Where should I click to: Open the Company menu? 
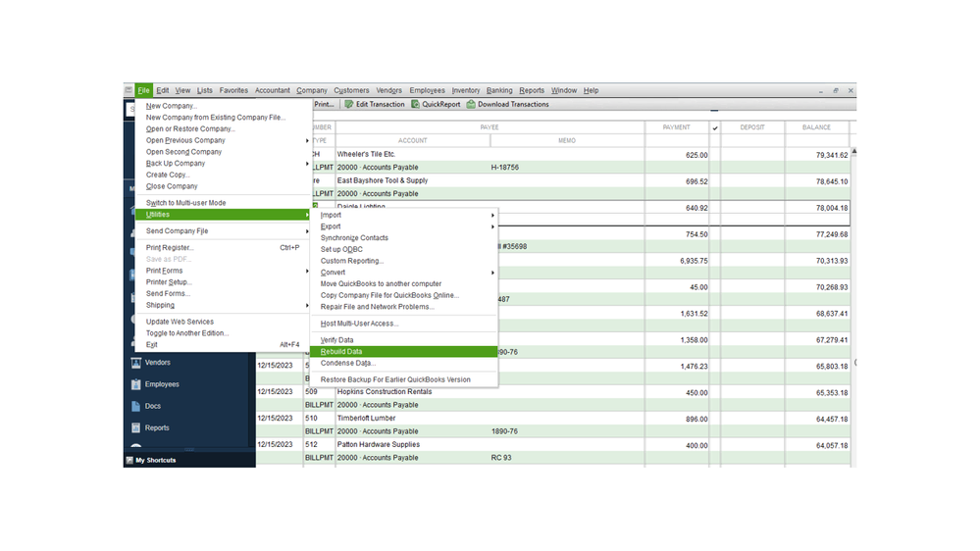tap(312, 90)
